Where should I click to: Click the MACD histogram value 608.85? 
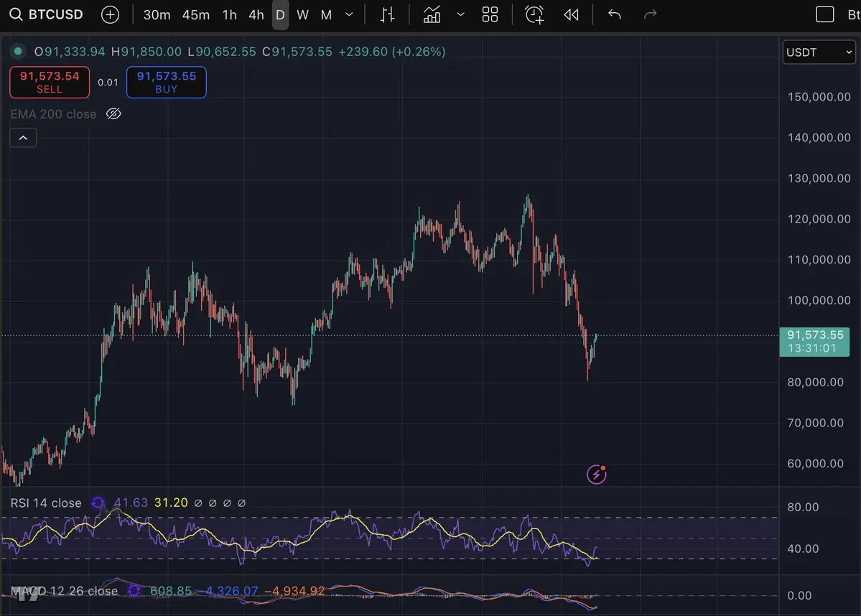point(171,591)
